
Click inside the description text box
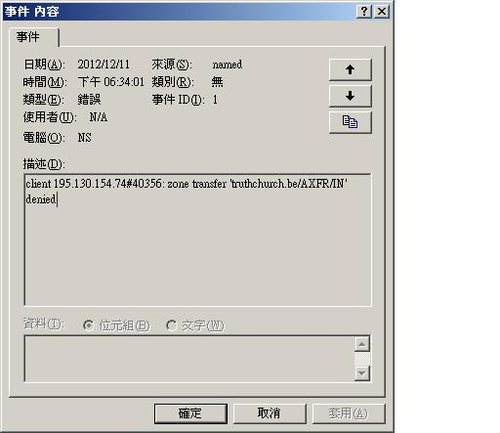pyautogui.click(x=198, y=240)
